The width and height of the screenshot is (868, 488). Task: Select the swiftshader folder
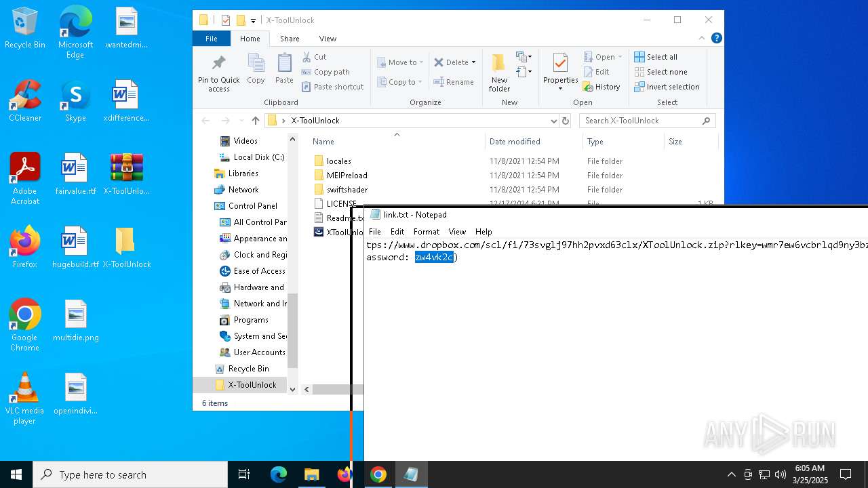[347, 190]
